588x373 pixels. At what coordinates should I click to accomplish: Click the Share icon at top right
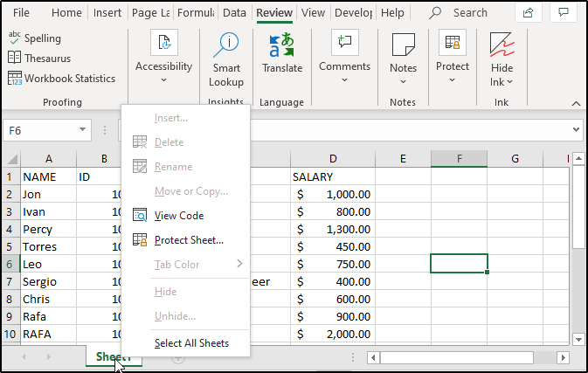coord(528,13)
